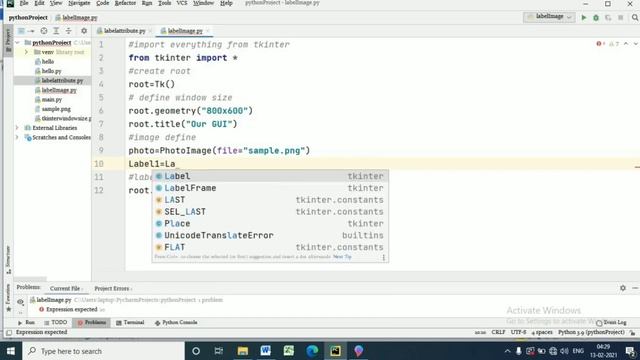
Task: Open Python 3.9 interpreter selector
Action: (x=591, y=332)
